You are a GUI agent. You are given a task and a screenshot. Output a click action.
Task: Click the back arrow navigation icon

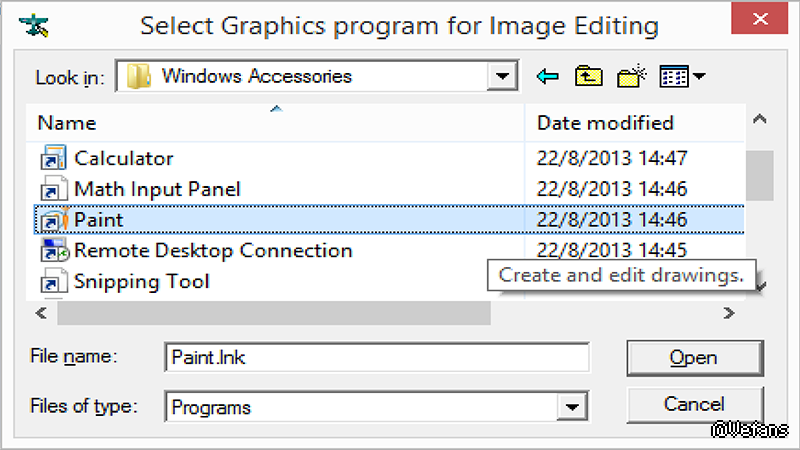[547, 76]
